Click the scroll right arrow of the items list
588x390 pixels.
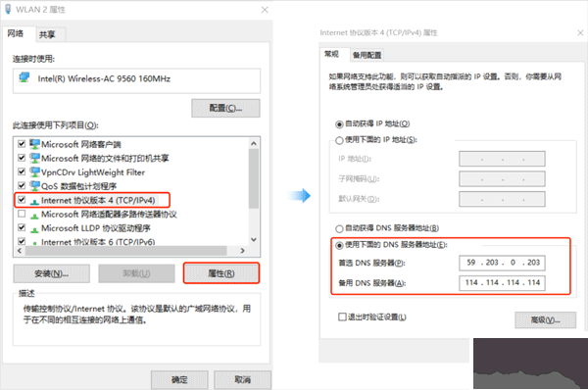(243, 251)
